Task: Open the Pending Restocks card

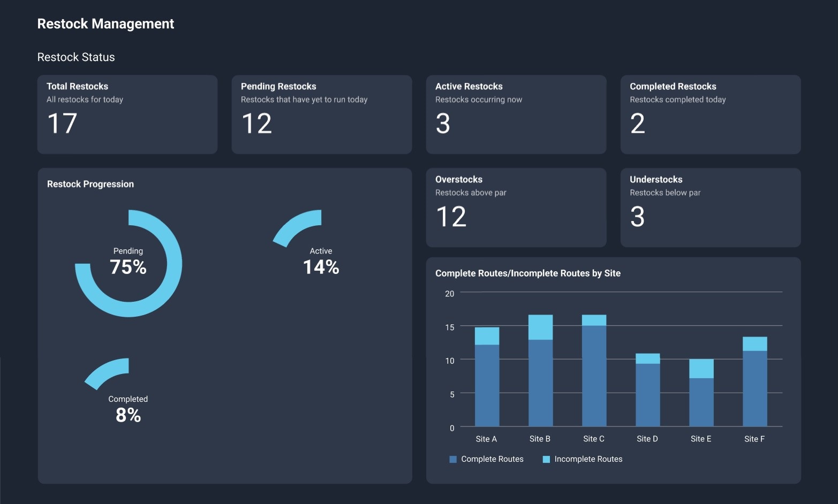Action: 321,114
